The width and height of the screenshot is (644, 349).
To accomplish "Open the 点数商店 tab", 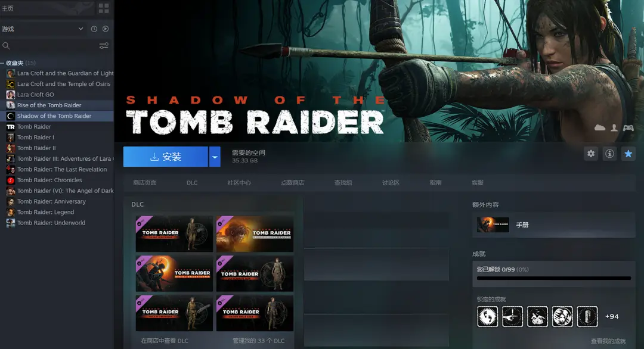I will pos(292,182).
